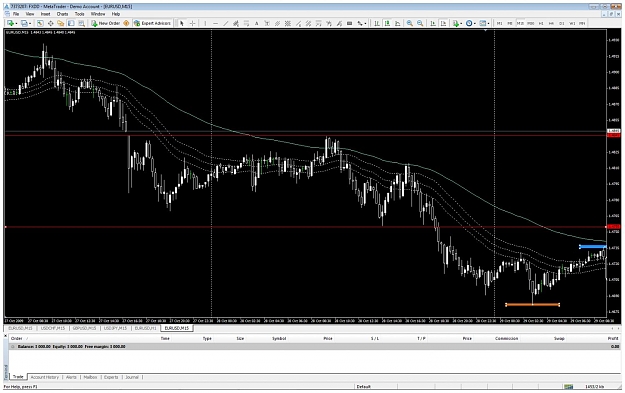Open the Indicators list dropdown
The image size is (625, 393).
(x=461, y=23)
